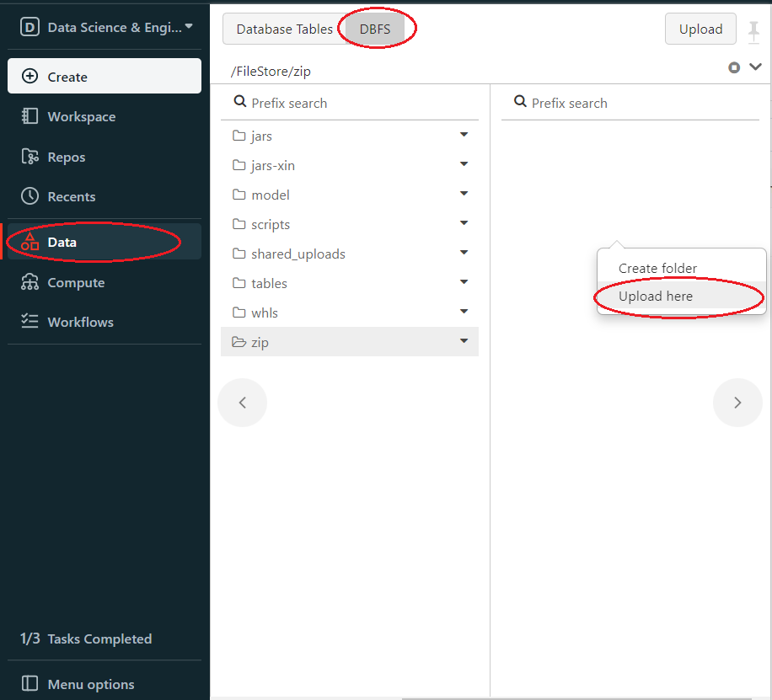Open the dropdown arrow next to zip folder

click(x=464, y=341)
